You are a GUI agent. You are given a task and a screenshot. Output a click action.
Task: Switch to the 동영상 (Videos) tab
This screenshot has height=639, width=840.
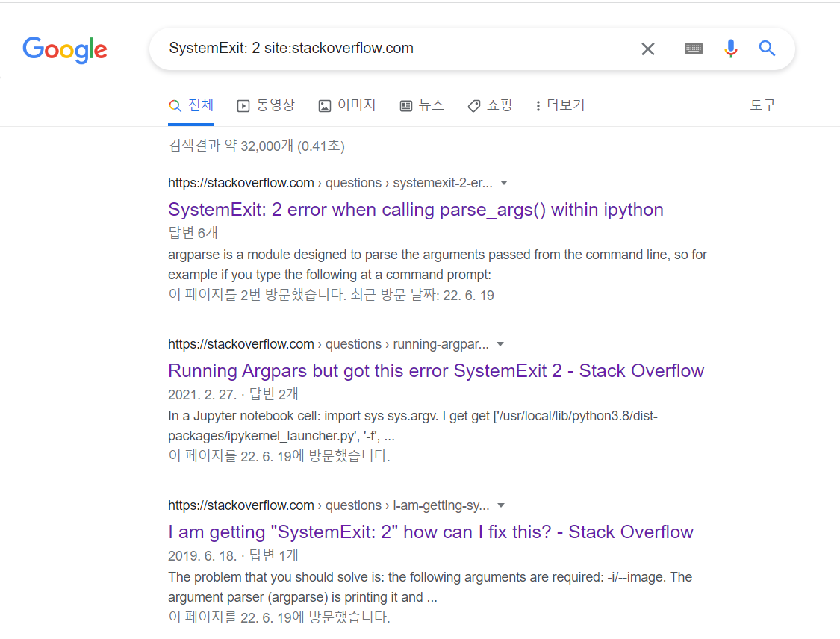pos(266,105)
